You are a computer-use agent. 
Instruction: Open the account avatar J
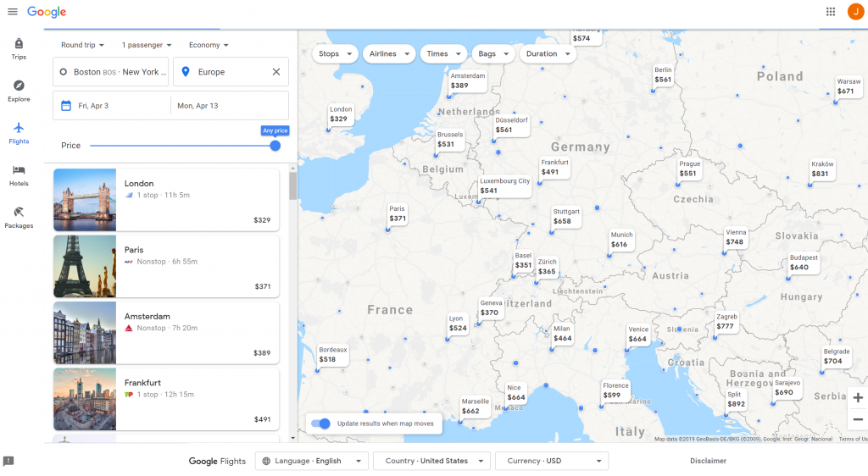pos(856,12)
